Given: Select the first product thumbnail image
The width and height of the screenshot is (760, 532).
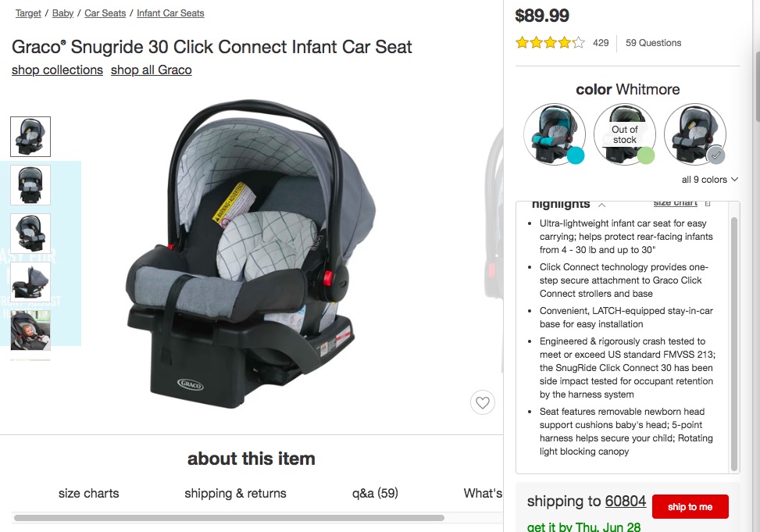Looking at the screenshot, I should 30,137.
